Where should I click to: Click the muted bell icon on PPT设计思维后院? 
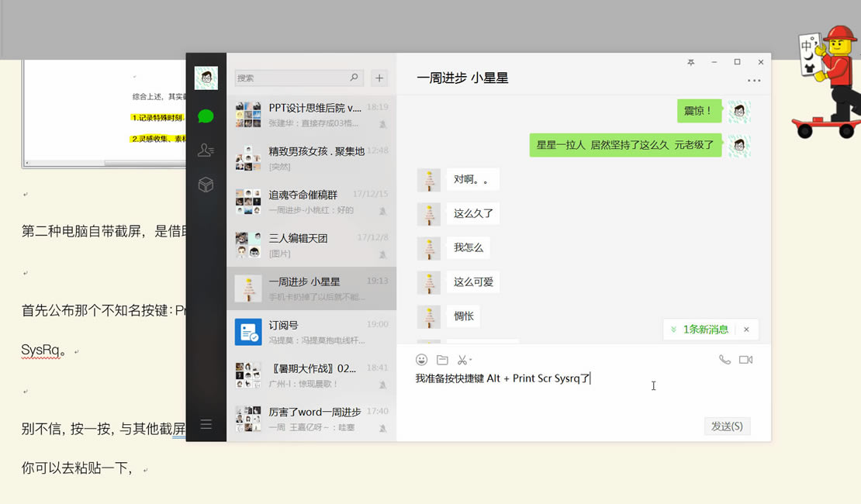[x=382, y=124]
